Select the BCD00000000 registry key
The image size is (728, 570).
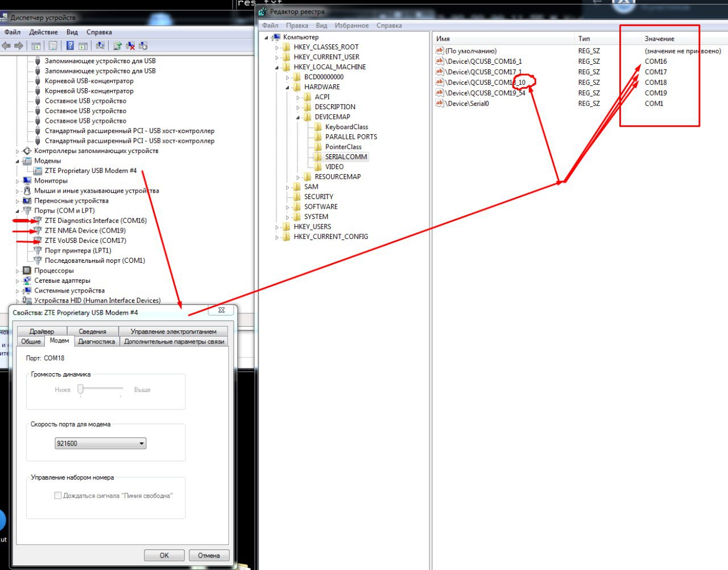point(324,77)
